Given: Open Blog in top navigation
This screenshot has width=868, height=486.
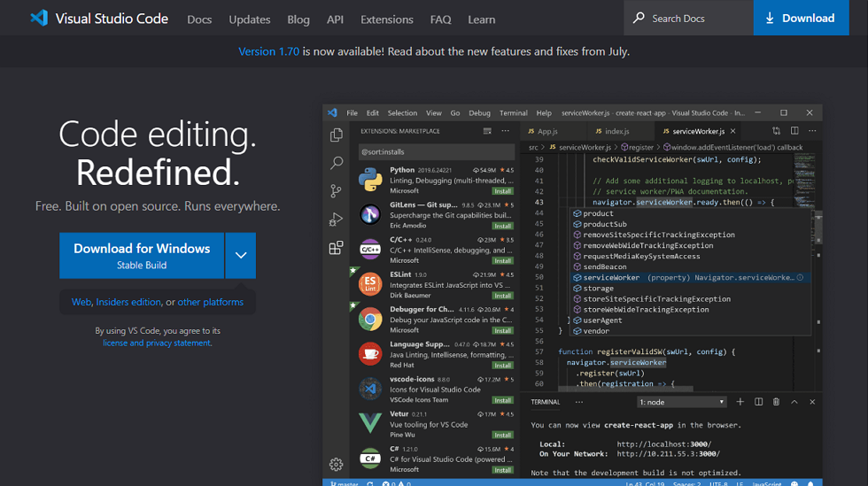Looking at the screenshot, I should click(x=298, y=19).
